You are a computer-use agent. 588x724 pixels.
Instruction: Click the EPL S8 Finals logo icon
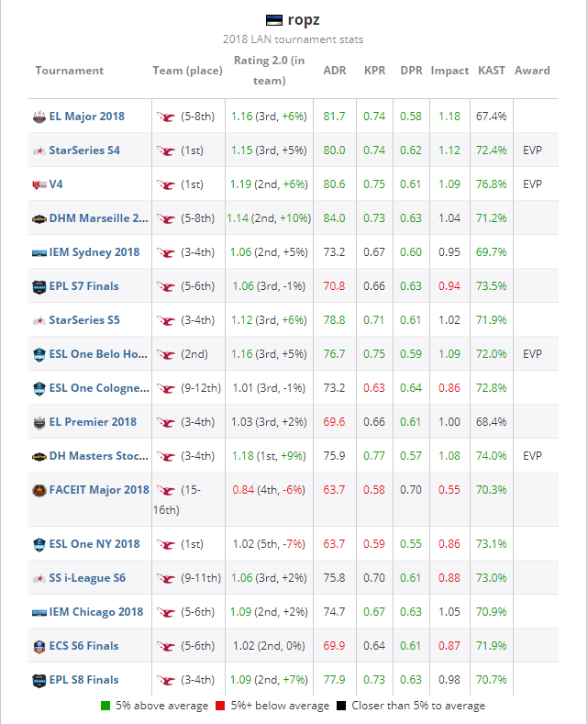click(x=39, y=680)
